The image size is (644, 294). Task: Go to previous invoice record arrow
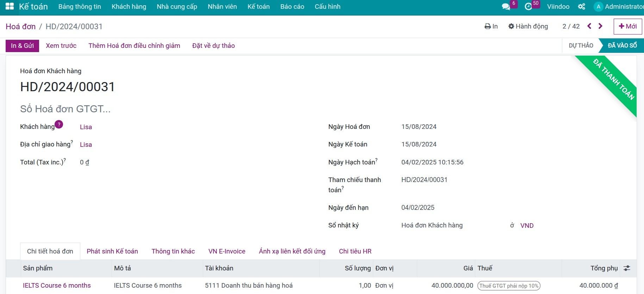point(589,26)
